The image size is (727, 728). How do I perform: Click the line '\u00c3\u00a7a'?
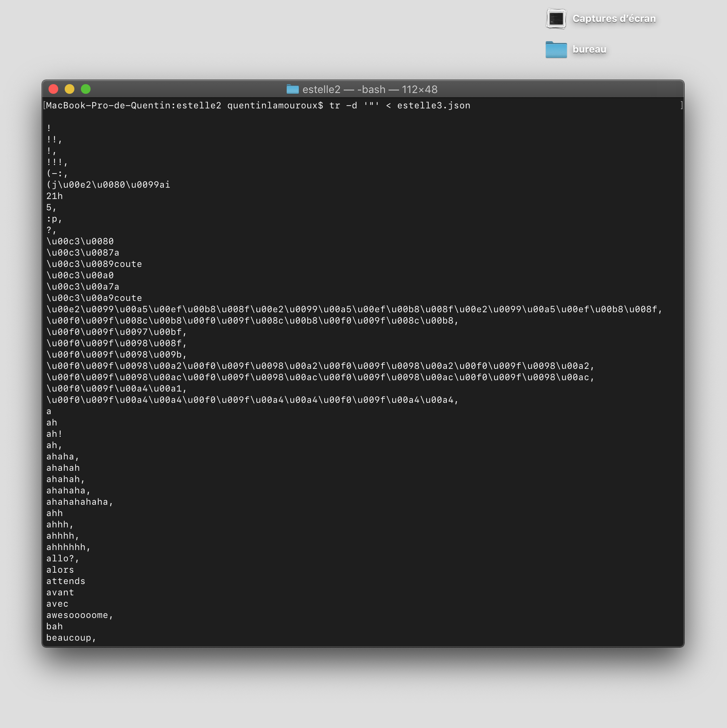[83, 287]
